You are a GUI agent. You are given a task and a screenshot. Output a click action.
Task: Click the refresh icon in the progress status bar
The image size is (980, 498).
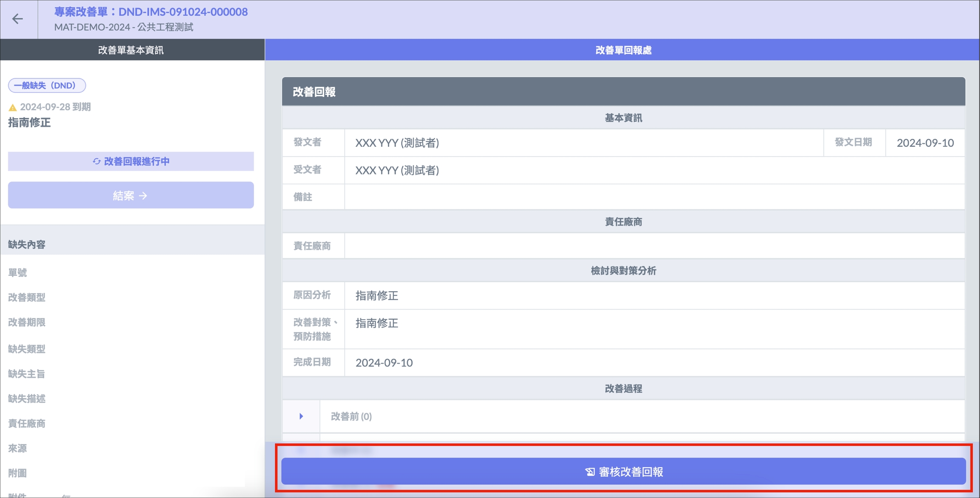pos(97,161)
